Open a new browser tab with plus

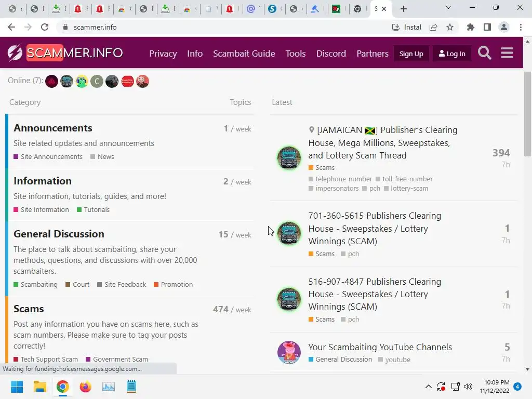pos(403,9)
